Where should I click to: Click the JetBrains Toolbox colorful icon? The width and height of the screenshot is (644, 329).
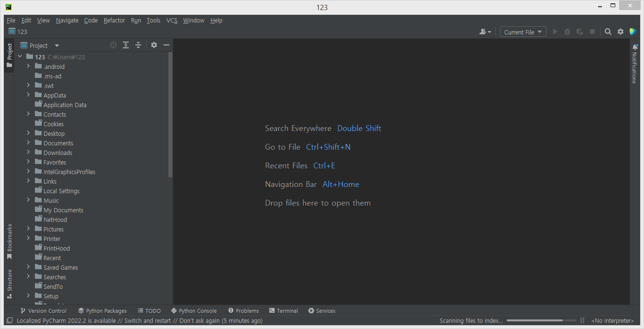point(633,32)
